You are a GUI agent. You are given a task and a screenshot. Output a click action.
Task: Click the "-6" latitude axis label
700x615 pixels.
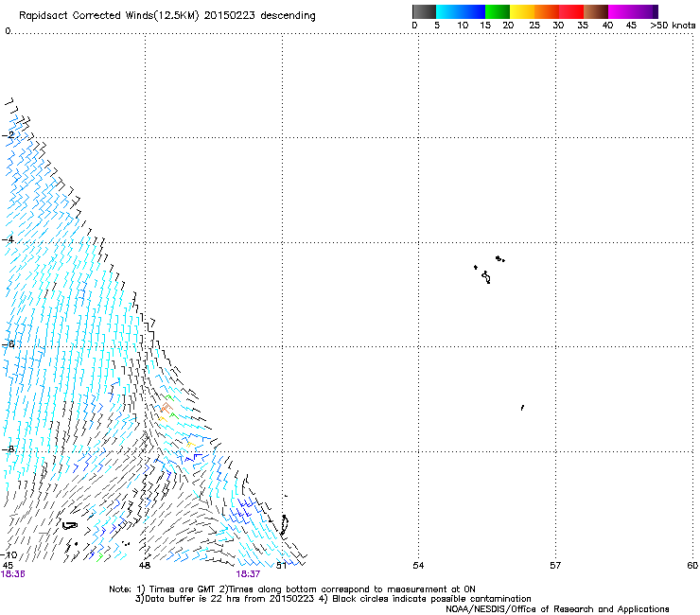(x=9, y=343)
